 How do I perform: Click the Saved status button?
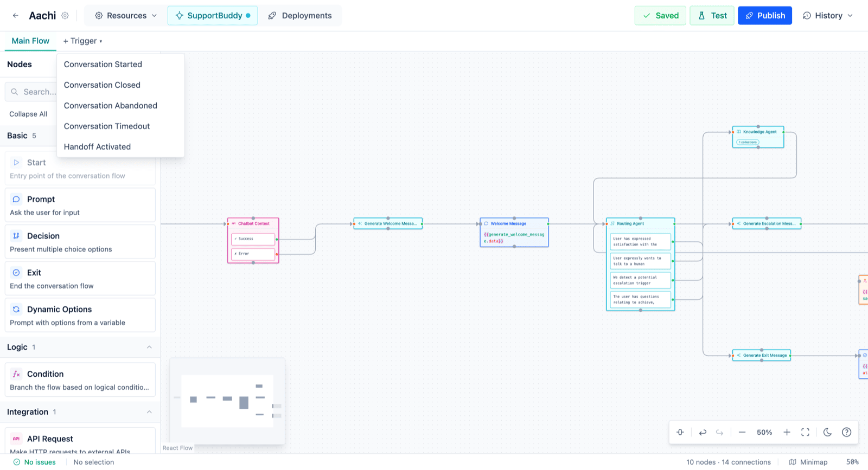(660, 16)
